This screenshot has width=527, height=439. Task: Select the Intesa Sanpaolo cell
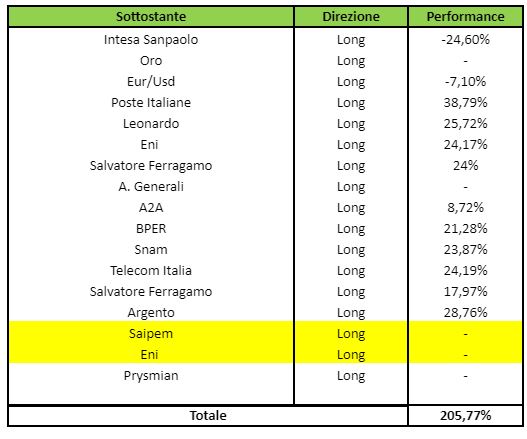click(x=151, y=40)
